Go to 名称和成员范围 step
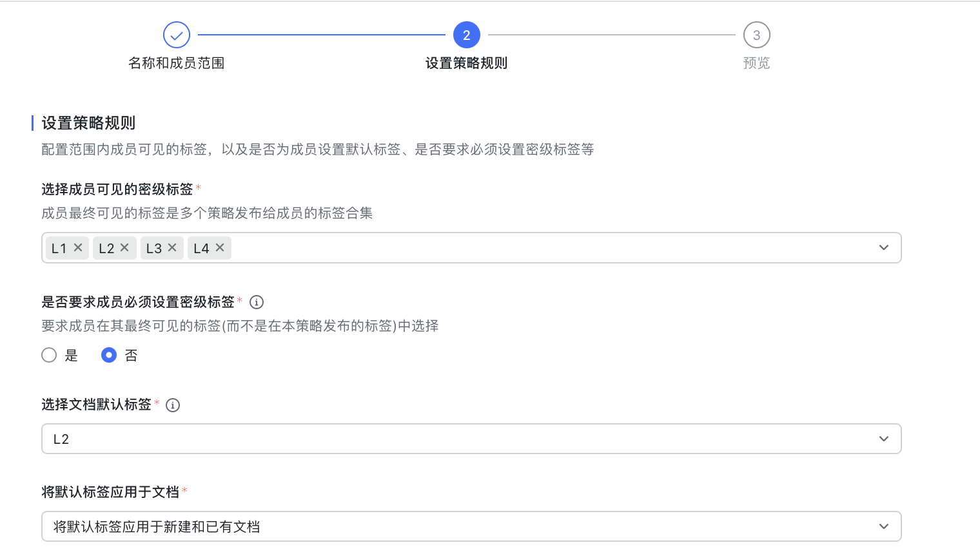This screenshot has width=980, height=554. pos(177,63)
